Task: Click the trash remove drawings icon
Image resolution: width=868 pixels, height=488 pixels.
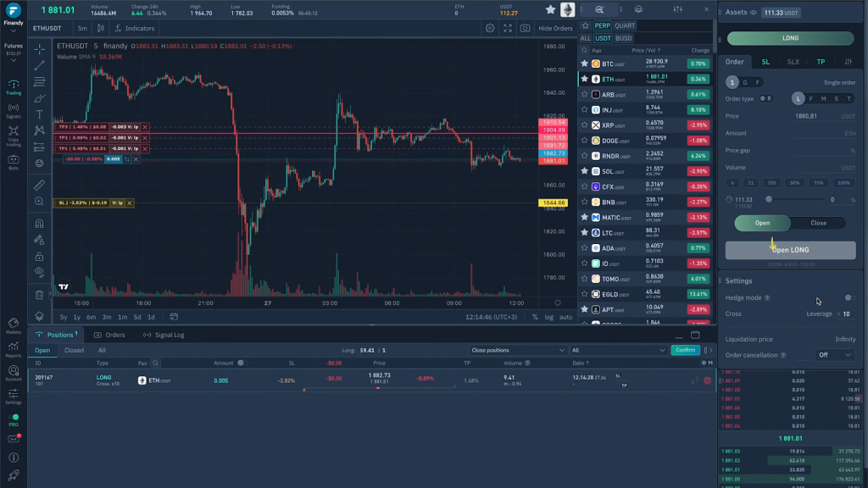Action: [x=39, y=295]
